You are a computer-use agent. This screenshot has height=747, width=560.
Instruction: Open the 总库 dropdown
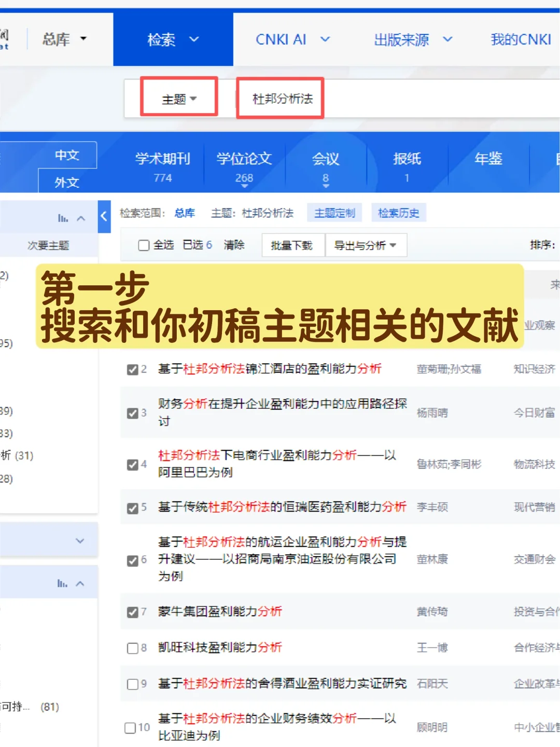[x=63, y=39]
